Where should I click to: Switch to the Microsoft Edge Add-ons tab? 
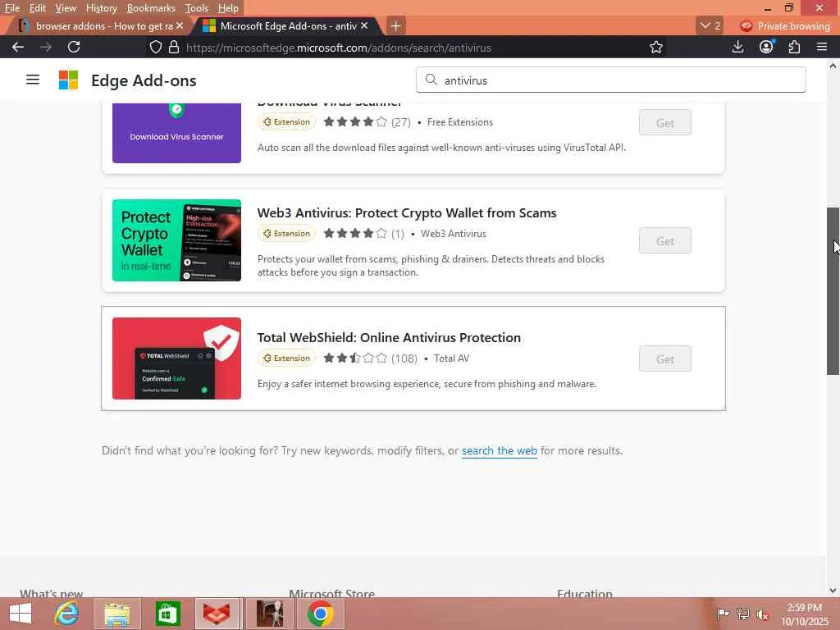(x=288, y=25)
